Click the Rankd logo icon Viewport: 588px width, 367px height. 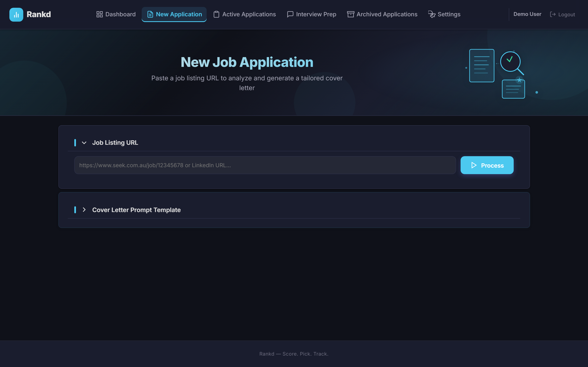pyautogui.click(x=16, y=14)
